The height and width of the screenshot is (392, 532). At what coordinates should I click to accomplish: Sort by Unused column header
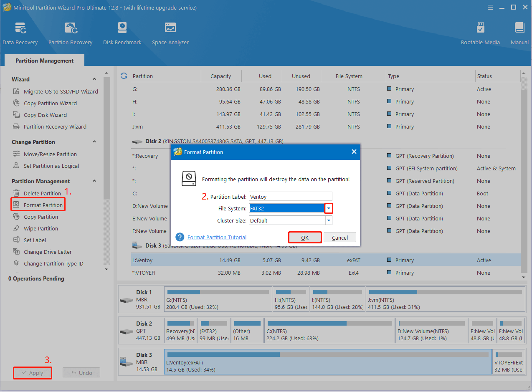pyautogui.click(x=301, y=76)
